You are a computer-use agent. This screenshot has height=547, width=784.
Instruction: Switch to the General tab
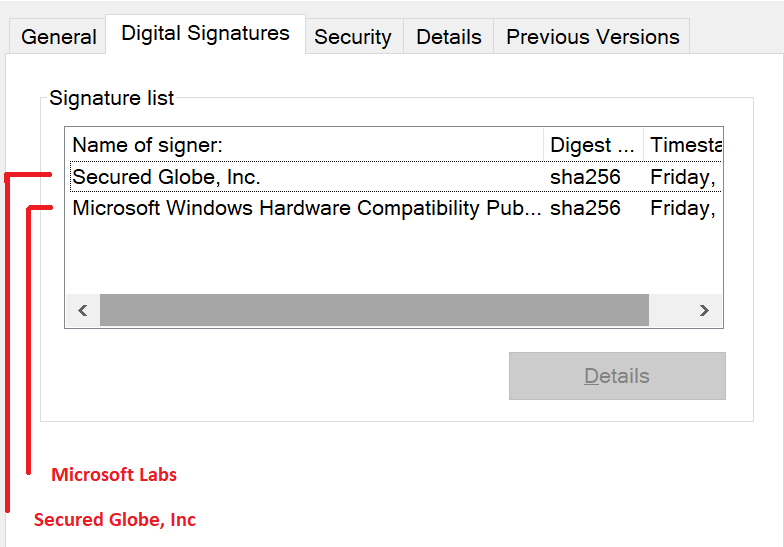tap(59, 37)
